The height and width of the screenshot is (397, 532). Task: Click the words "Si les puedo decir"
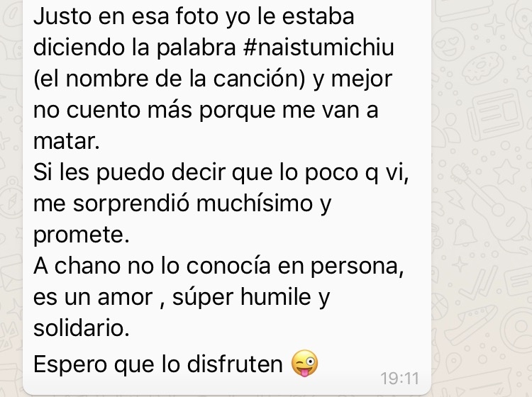coord(129,172)
